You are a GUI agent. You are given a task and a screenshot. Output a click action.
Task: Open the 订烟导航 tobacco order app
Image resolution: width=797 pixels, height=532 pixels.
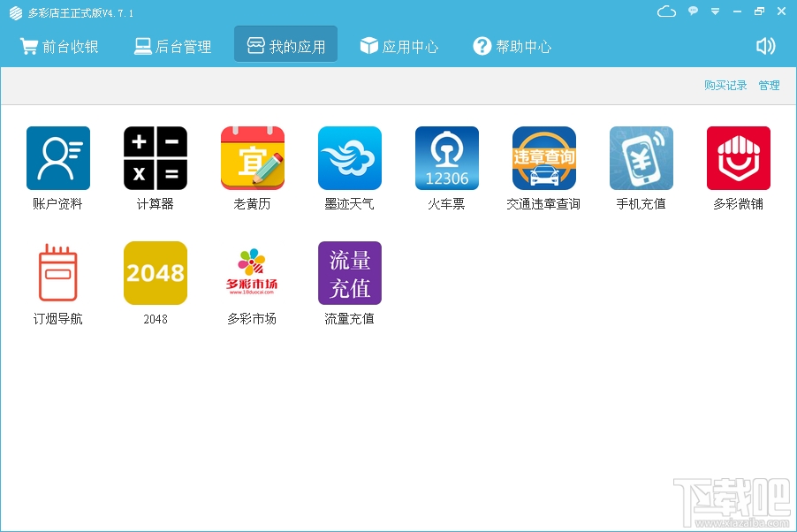(x=58, y=273)
